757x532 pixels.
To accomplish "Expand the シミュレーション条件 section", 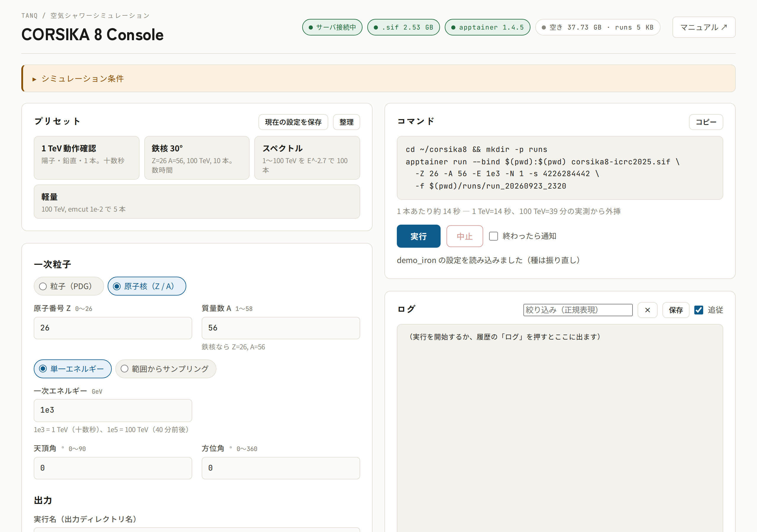I will point(378,78).
